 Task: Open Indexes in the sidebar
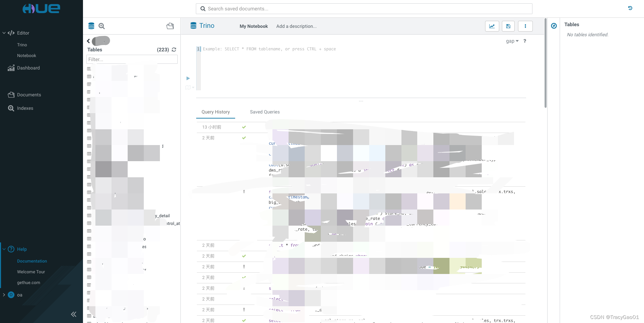25,108
